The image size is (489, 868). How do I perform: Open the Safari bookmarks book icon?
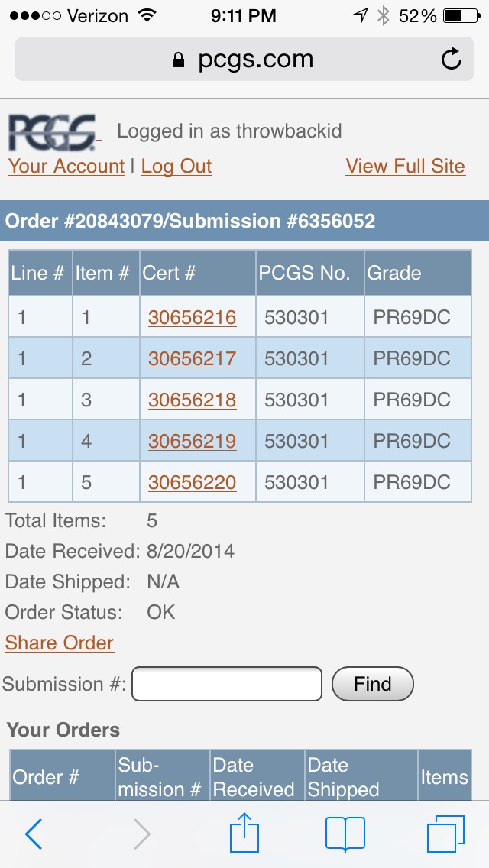click(x=345, y=834)
